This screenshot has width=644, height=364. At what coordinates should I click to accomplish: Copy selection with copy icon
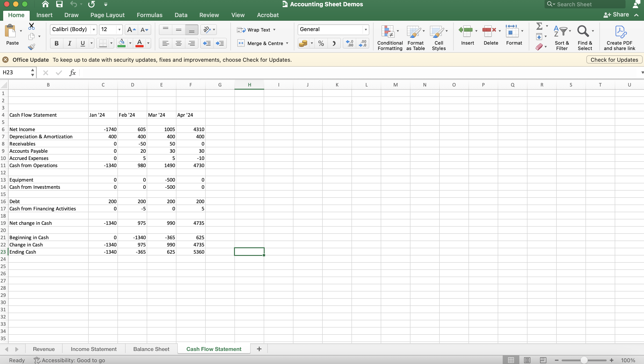point(32,36)
